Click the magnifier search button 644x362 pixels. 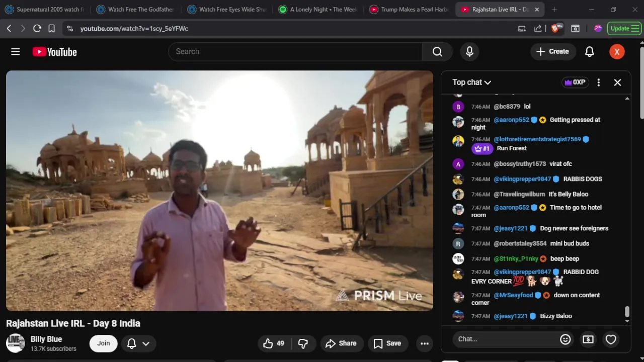point(437,52)
